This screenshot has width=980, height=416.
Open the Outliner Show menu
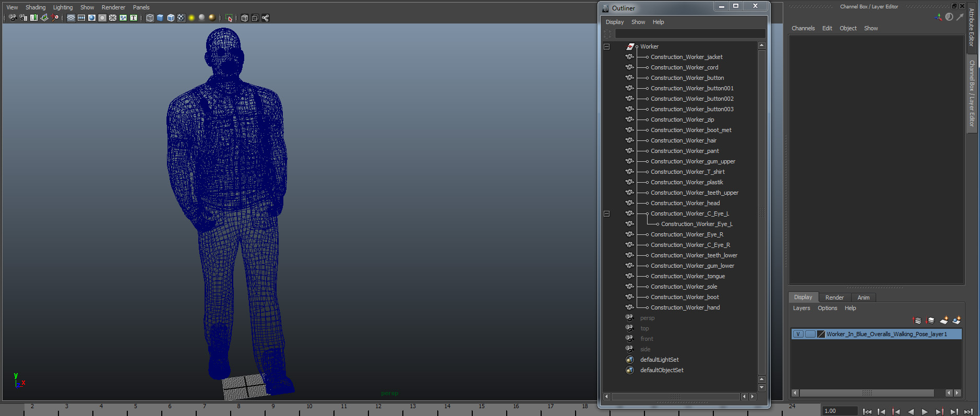(x=638, y=22)
